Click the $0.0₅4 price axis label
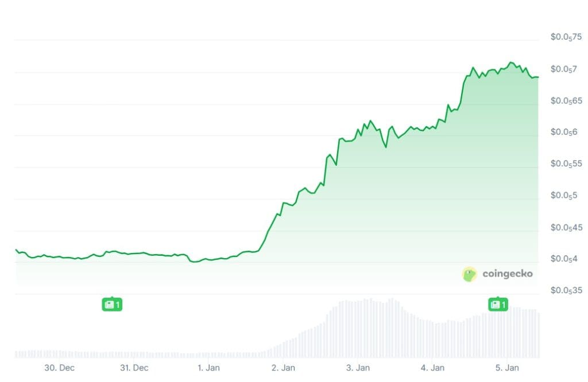This screenshot has width=588, height=382. pyautogui.click(x=564, y=259)
